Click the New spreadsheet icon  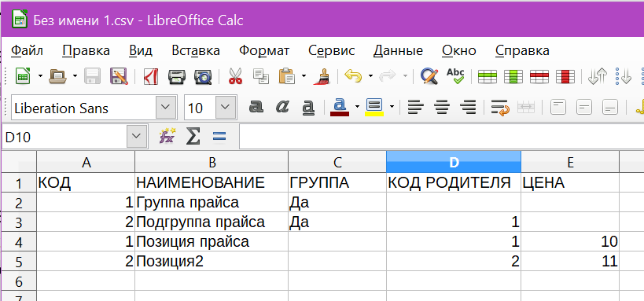pos(23,76)
